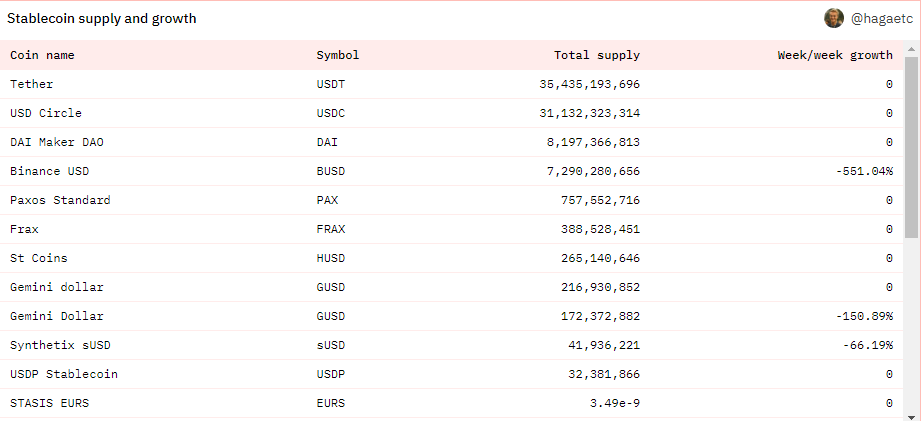The image size is (924, 421).
Task: Select the Paxos Standard name cell
Action: [x=60, y=200]
